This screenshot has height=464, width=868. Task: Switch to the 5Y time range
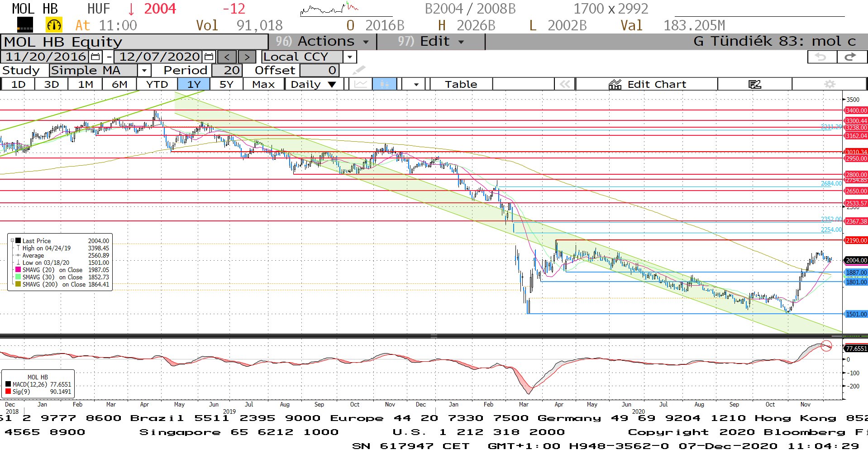coord(226,85)
